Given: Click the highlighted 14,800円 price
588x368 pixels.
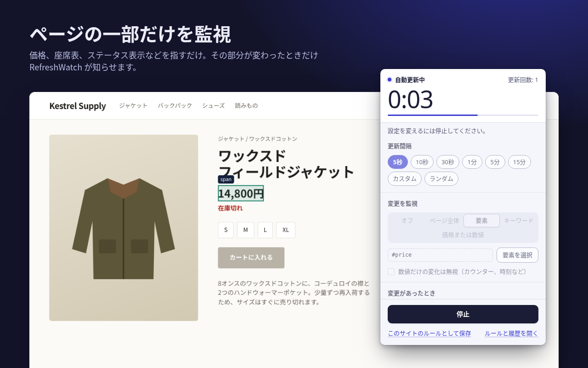Looking at the screenshot, I should [x=241, y=193].
